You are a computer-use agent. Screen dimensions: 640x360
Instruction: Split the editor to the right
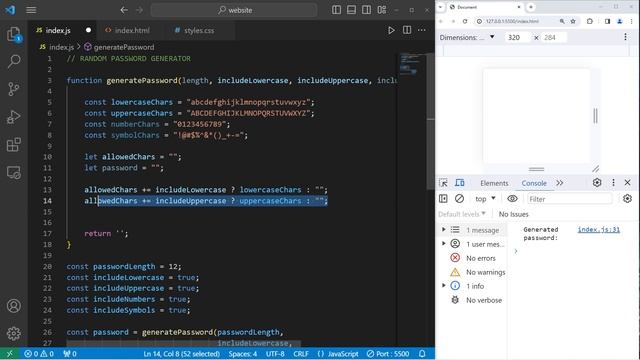click(407, 30)
